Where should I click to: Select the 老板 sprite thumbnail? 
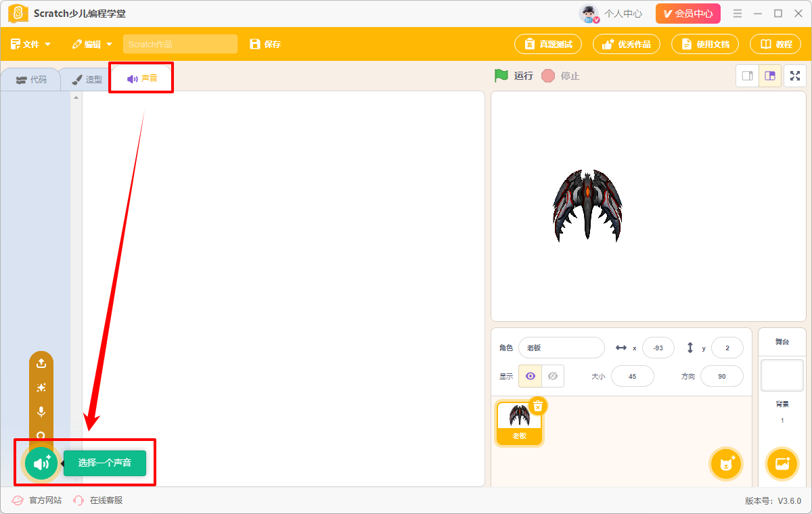tap(519, 423)
